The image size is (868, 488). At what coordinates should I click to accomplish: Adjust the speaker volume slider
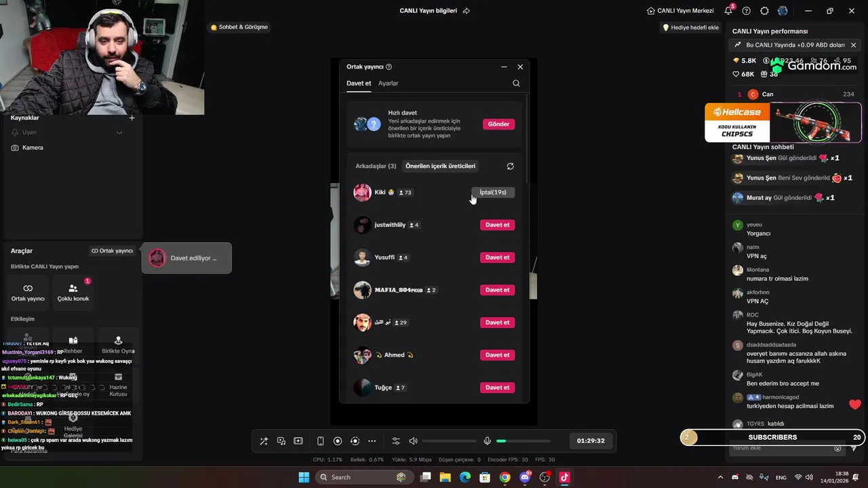(449, 441)
